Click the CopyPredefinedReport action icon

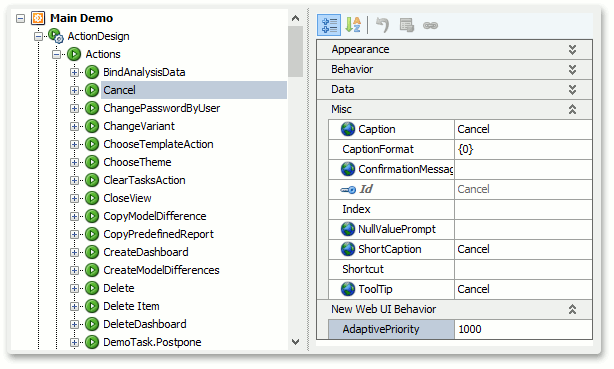click(x=92, y=234)
